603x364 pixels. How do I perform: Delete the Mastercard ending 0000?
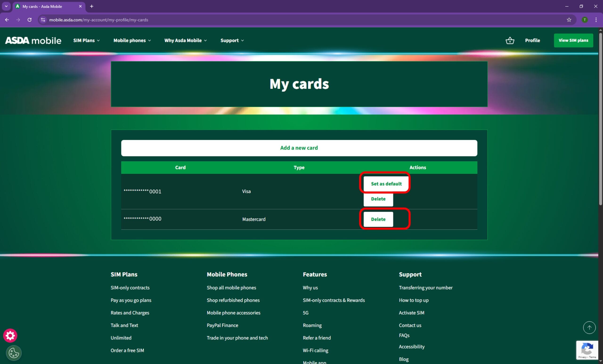coord(378,219)
